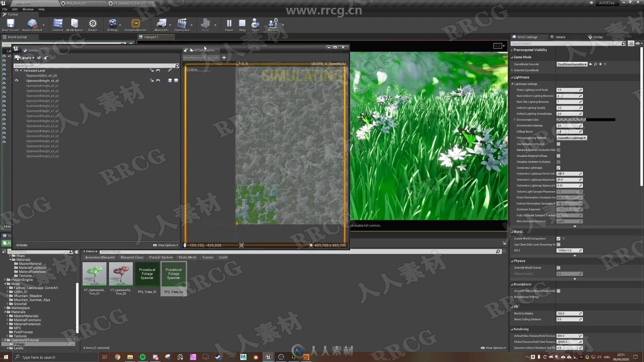Click the Eject playback control icon
The height and width of the screenshot is (362, 644).
pyautogui.click(x=255, y=24)
